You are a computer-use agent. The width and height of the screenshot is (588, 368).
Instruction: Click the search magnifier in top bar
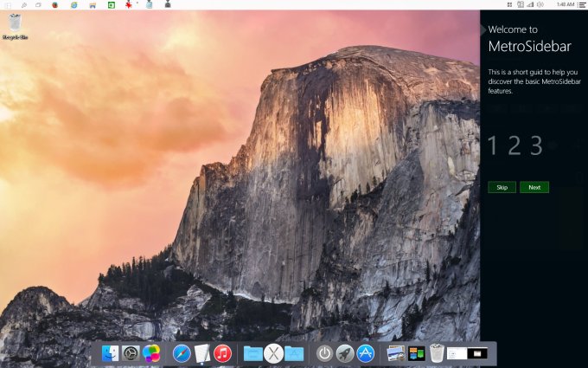[24, 5]
